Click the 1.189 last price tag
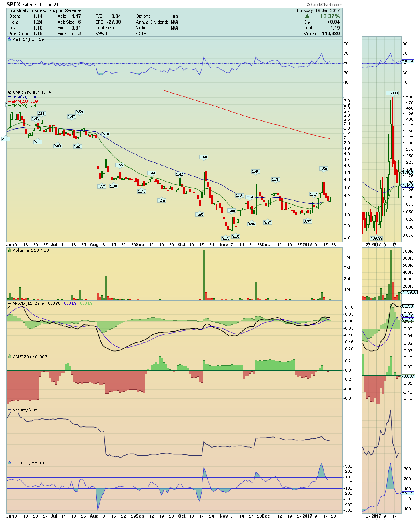 click(408, 172)
